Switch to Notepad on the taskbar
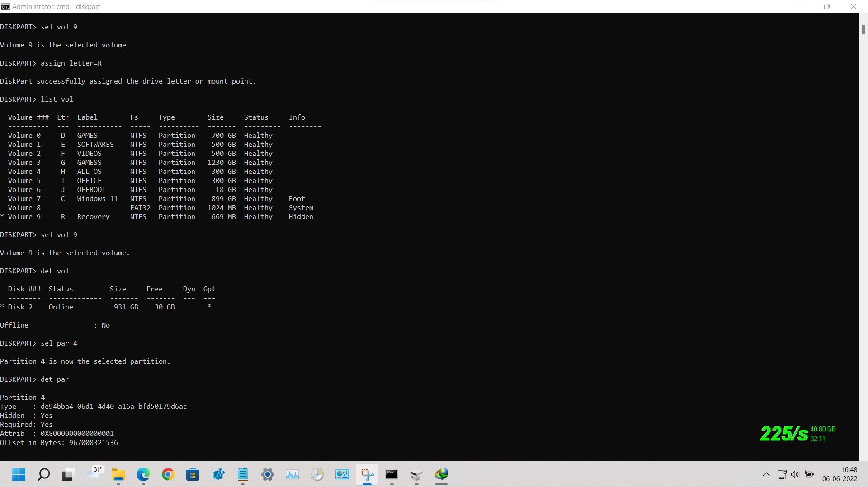This screenshot has height=487, width=868. [x=243, y=474]
